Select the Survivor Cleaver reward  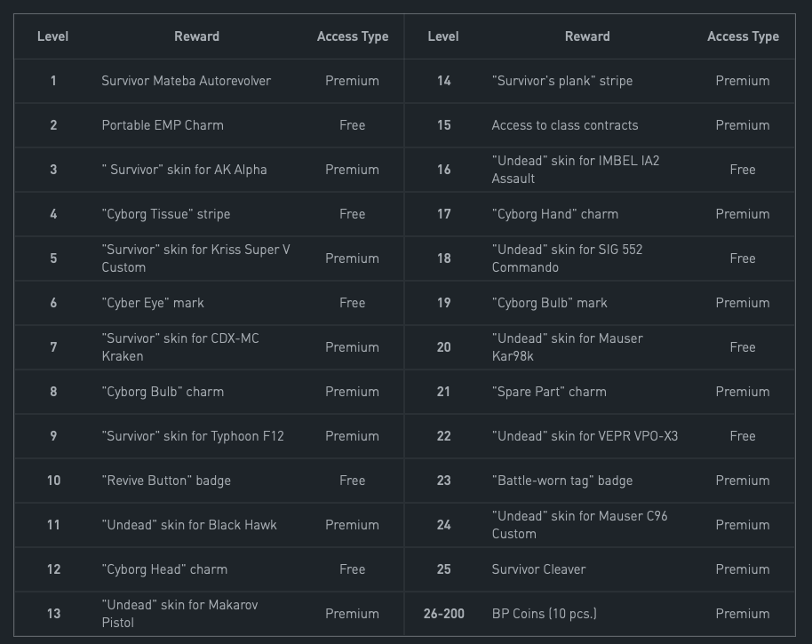(x=538, y=569)
